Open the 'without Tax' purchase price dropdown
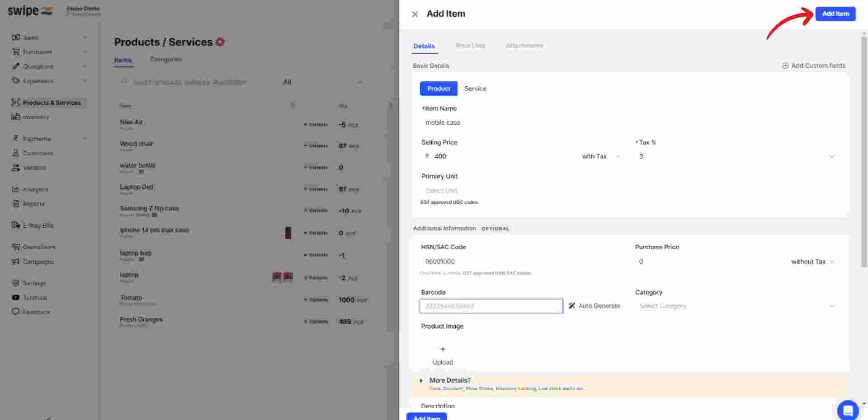 (812, 261)
